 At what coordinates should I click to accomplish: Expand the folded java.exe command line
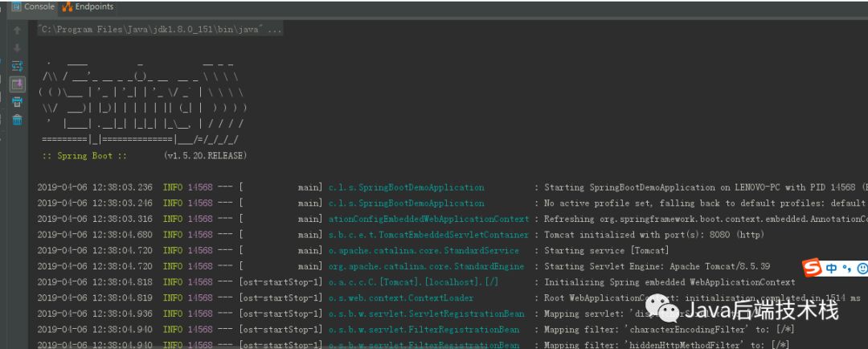[160, 30]
